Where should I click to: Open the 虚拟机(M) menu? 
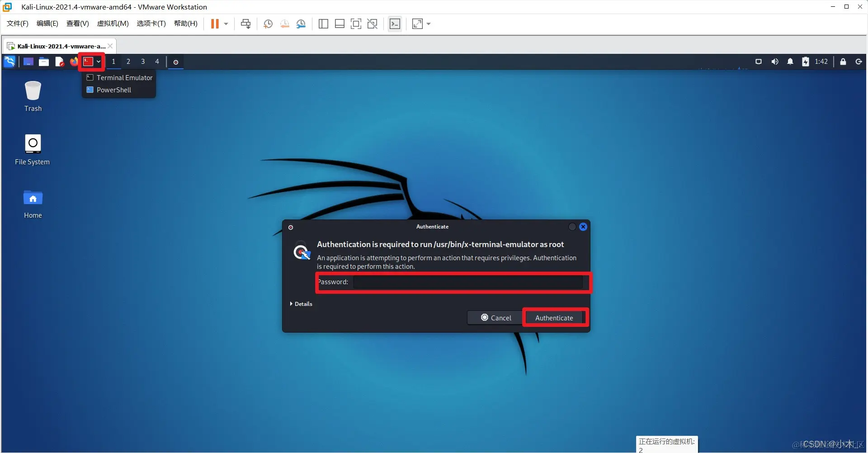tap(113, 24)
